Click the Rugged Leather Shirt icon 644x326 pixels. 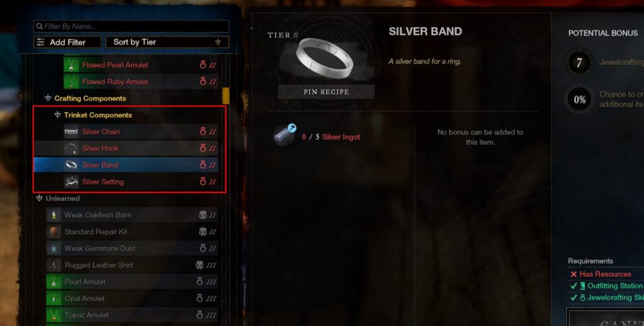54,265
